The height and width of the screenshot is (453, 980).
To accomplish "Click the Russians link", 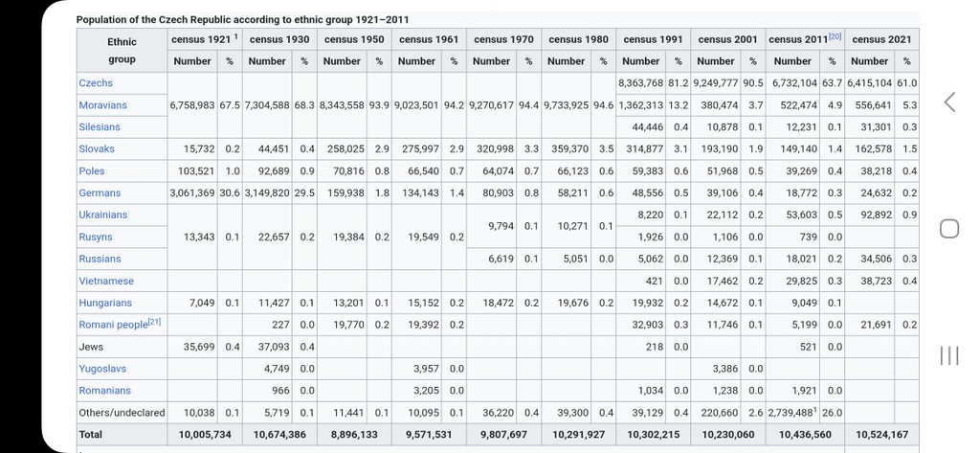I will 100,259.
